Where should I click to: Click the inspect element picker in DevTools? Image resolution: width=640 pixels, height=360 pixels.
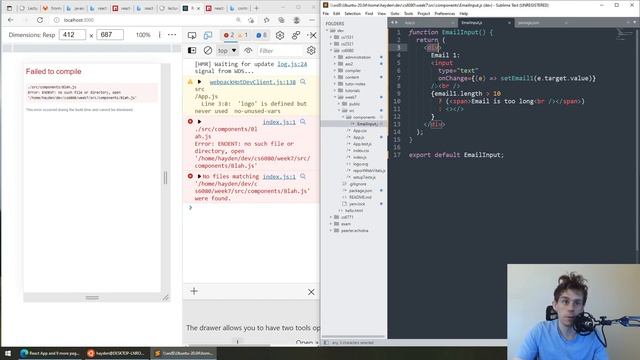pos(192,36)
